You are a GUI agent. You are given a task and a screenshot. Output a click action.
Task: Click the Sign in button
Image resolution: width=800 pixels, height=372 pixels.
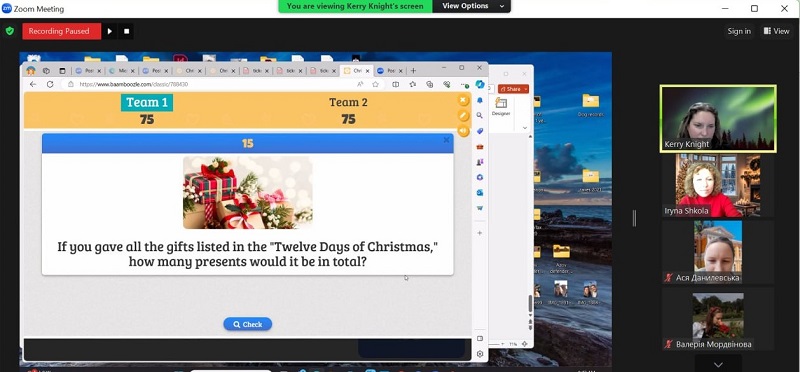point(739,31)
